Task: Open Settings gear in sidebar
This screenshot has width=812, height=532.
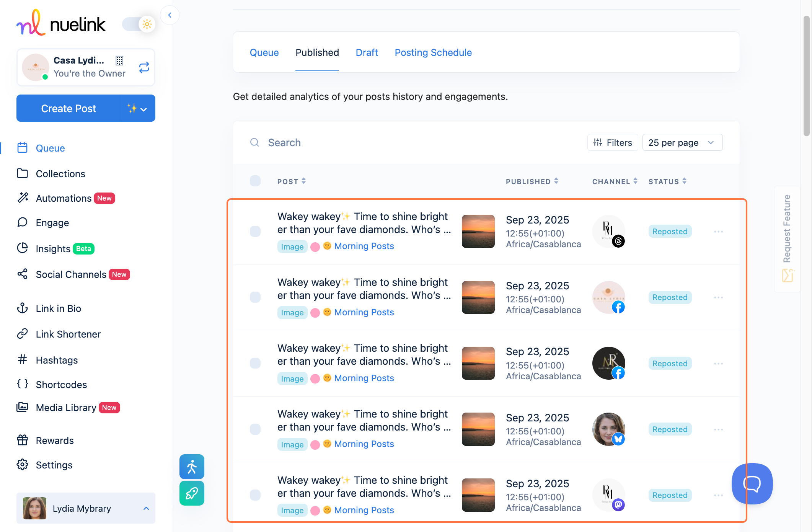Action: pyautogui.click(x=23, y=465)
